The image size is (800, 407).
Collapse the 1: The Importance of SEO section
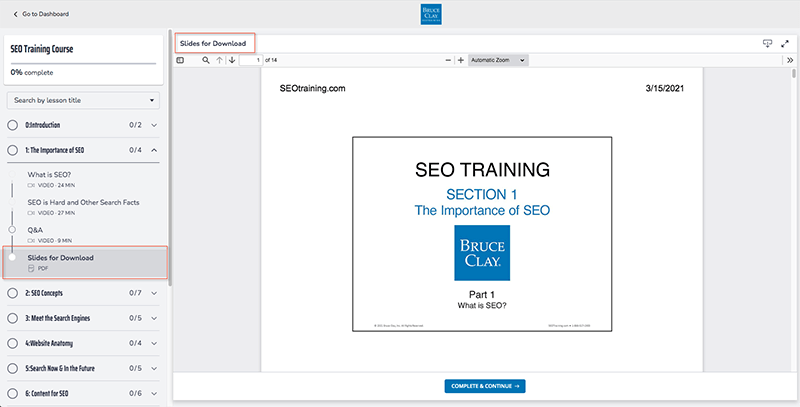(x=154, y=150)
